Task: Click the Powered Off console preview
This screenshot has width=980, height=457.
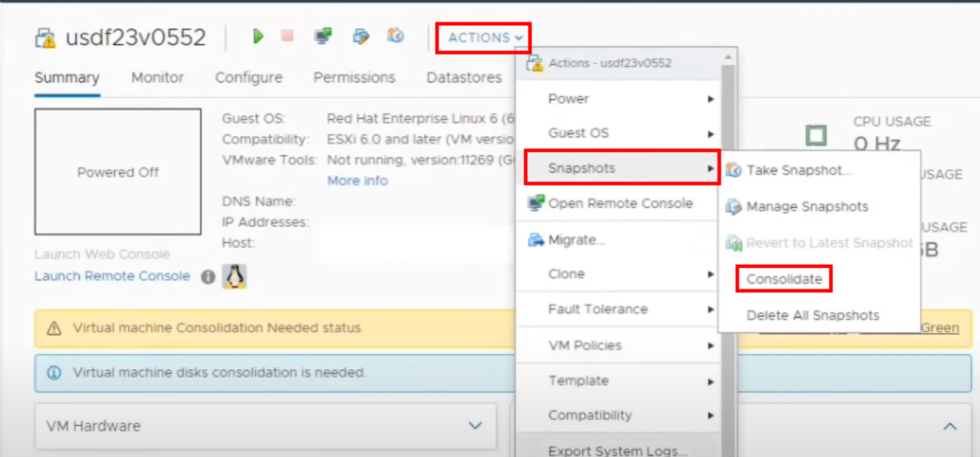Action: 117,172
